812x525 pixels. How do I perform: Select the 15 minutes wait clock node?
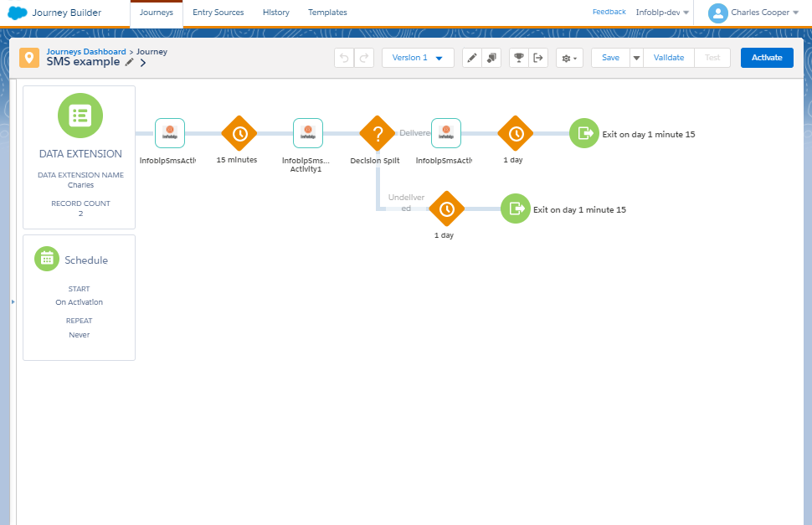click(x=239, y=133)
